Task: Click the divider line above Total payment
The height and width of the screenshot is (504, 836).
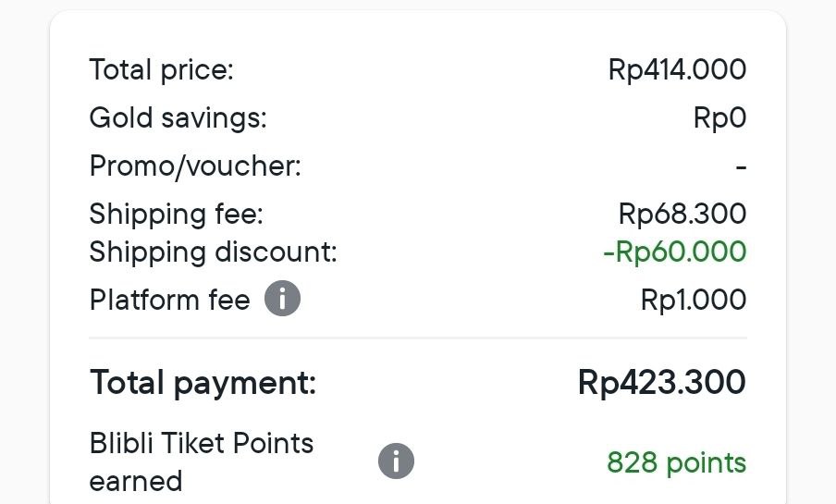Action: click(417, 338)
